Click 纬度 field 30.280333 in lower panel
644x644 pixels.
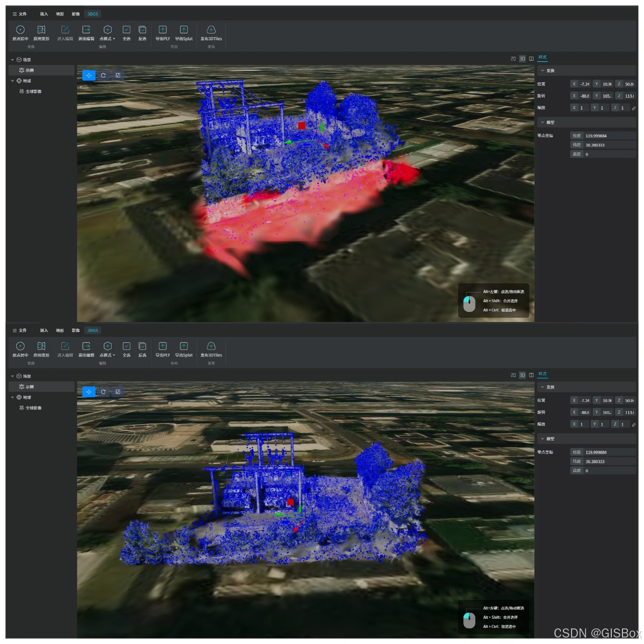point(603,462)
